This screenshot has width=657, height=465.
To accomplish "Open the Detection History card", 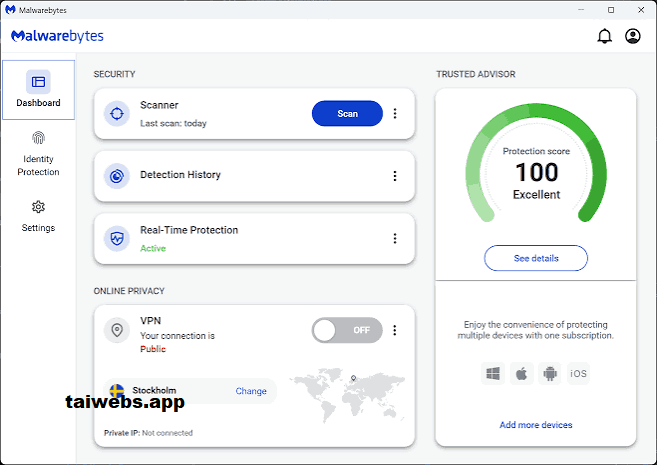I will [254, 176].
